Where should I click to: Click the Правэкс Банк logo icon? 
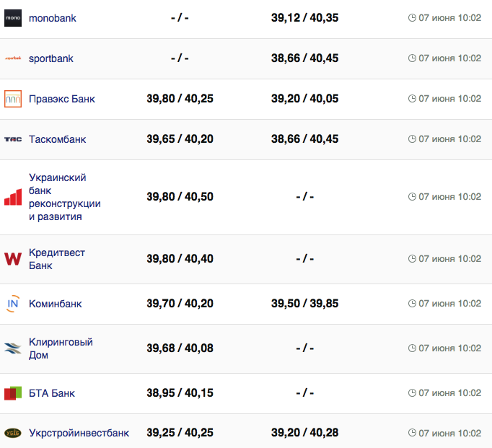[13, 99]
